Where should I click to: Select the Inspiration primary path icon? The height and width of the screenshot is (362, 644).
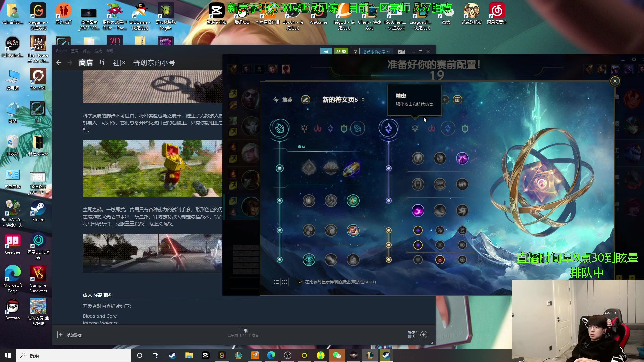pos(357,128)
